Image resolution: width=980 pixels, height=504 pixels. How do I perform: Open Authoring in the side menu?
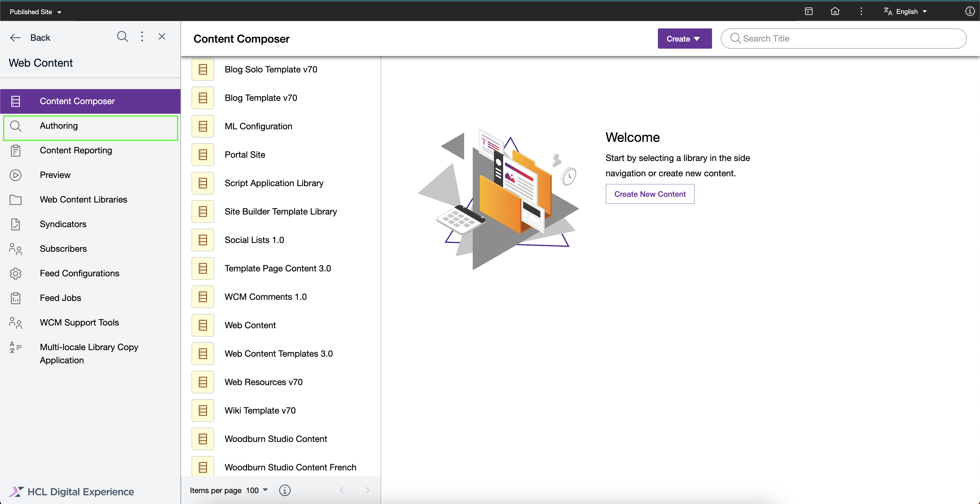59,126
